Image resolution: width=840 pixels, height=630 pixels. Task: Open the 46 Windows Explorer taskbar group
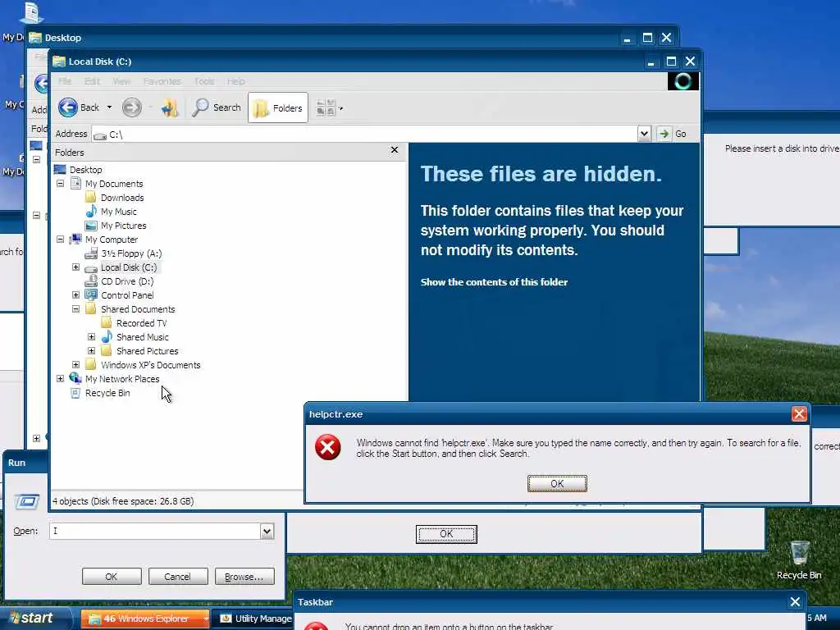click(x=144, y=619)
